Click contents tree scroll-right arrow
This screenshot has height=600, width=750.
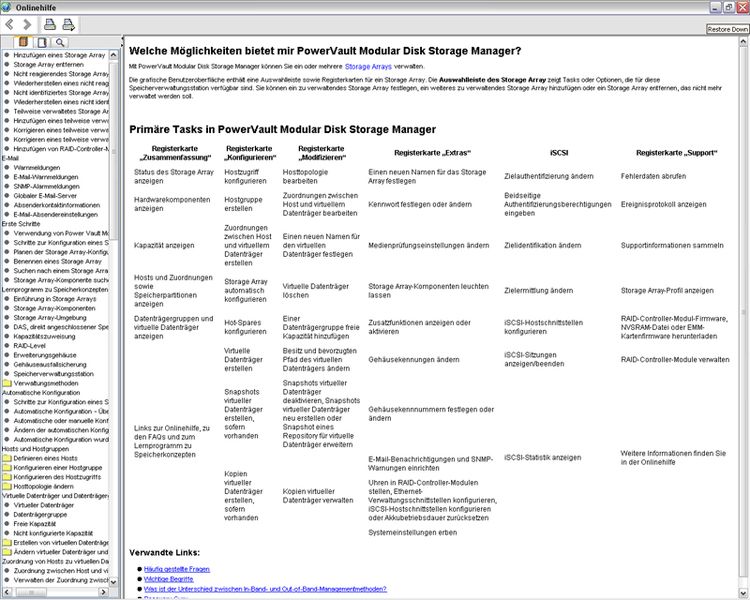[x=102, y=592]
